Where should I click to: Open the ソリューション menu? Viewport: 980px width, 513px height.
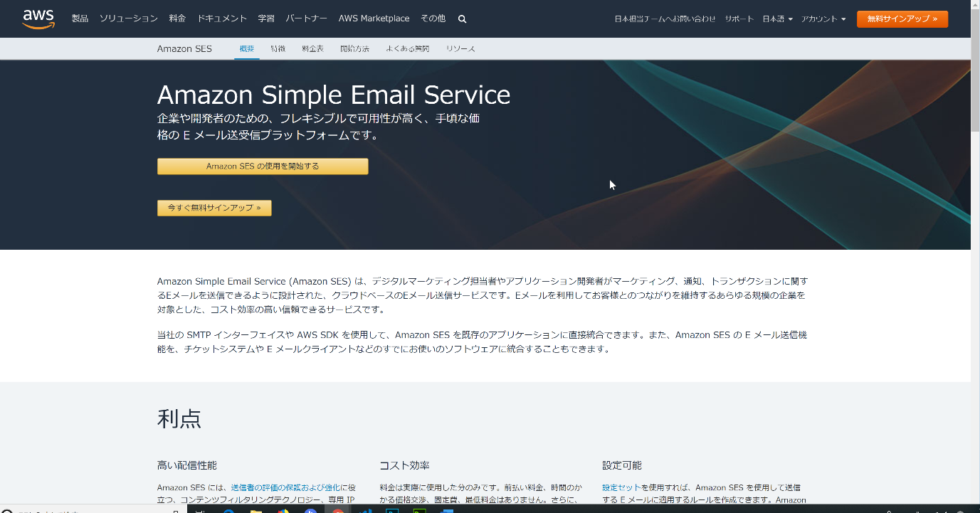coord(128,18)
